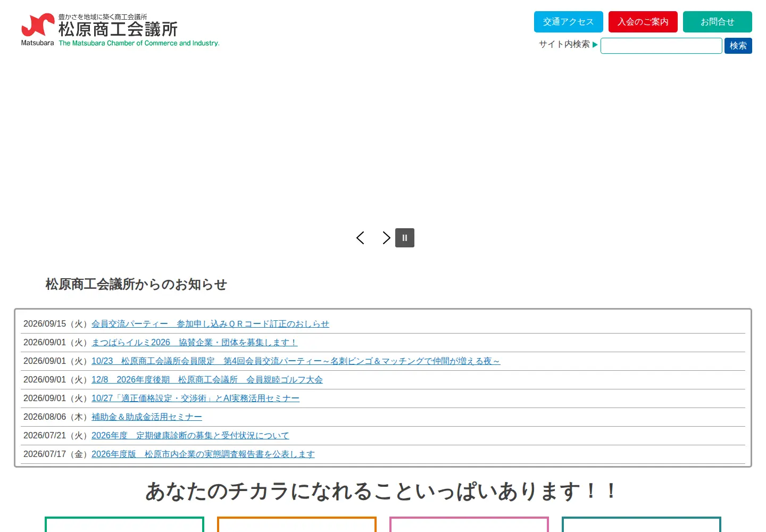
Task: Open the 交通アクセス page
Action: click(569, 22)
